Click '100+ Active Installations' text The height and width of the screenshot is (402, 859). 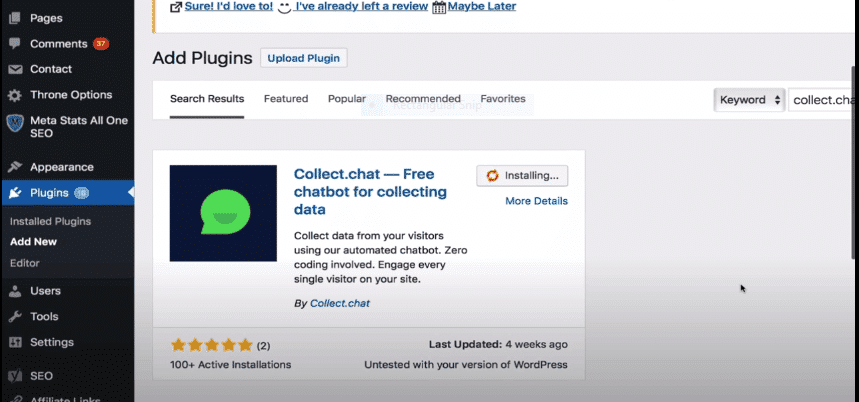point(231,365)
